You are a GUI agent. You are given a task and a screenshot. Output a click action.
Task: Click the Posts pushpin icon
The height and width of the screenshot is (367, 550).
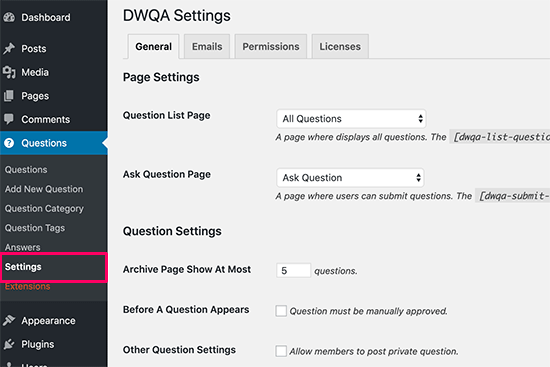coord(9,48)
